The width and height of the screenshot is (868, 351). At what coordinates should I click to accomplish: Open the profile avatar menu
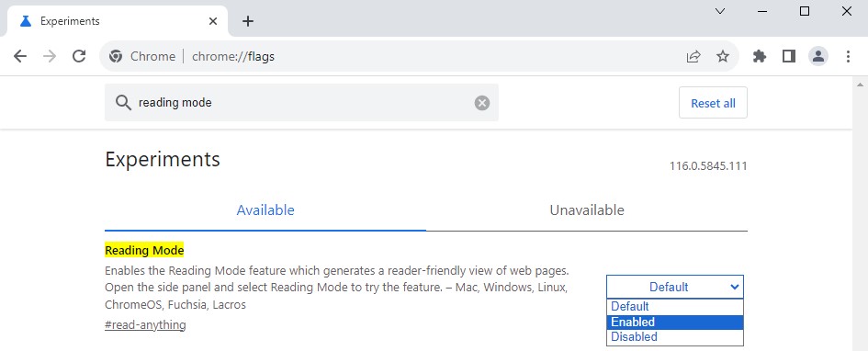[818, 56]
